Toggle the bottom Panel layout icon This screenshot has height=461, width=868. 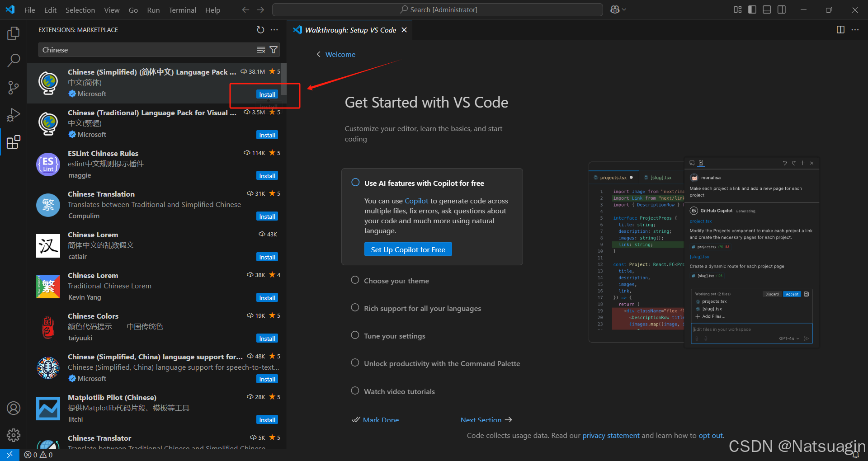click(767, 9)
